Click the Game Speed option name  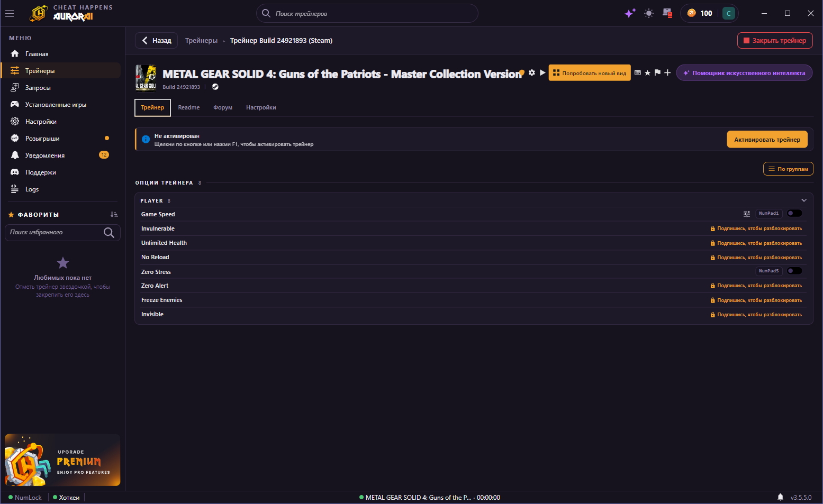[x=158, y=214]
